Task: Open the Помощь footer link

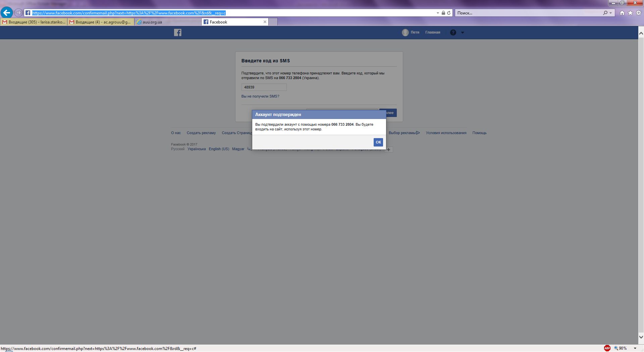Action: pyautogui.click(x=479, y=133)
